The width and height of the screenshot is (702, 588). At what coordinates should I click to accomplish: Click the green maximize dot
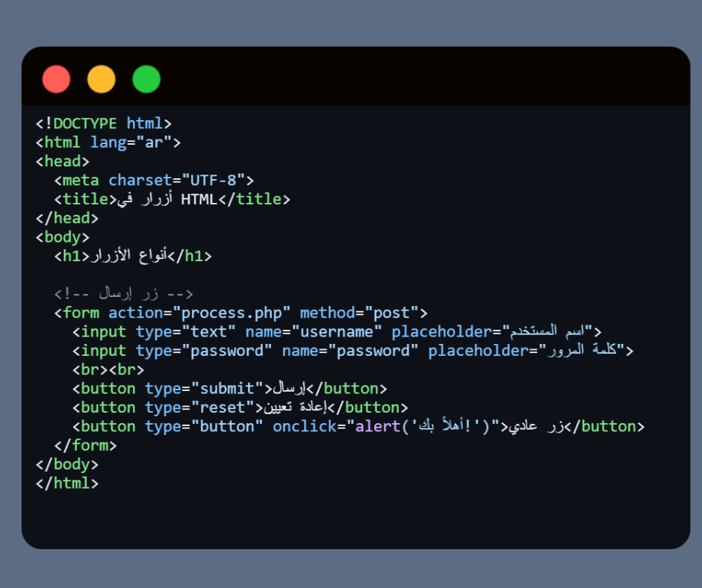(146, 79)
